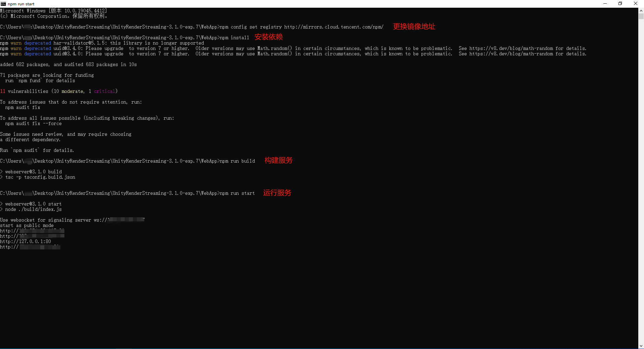Viewport: 644px width, 349px height.
Task: Click the red 构建服务 annotation
Action: click(x=278, y=160)
